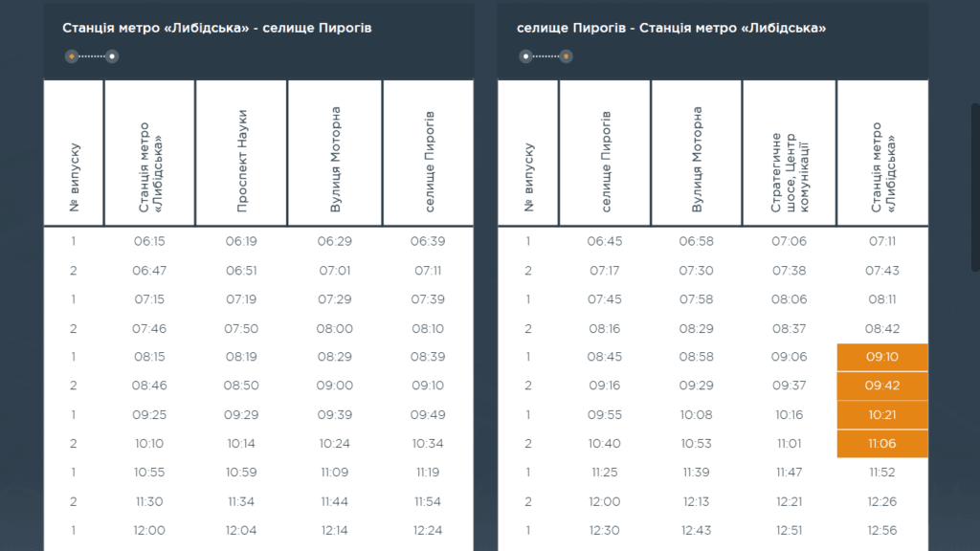
Task: Click time 06:47 in left table
Action: pos(149,271)
